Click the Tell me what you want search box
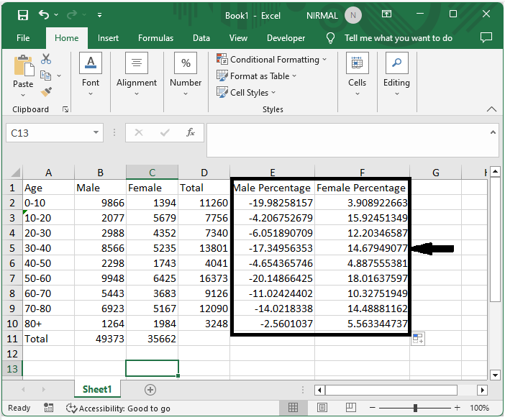 point(398,38)
